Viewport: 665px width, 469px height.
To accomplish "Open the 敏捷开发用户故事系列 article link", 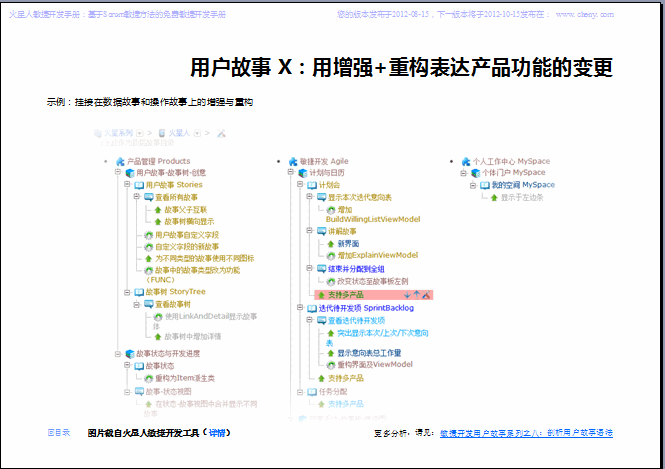I will pyautogui.click(x=526, y=433).
